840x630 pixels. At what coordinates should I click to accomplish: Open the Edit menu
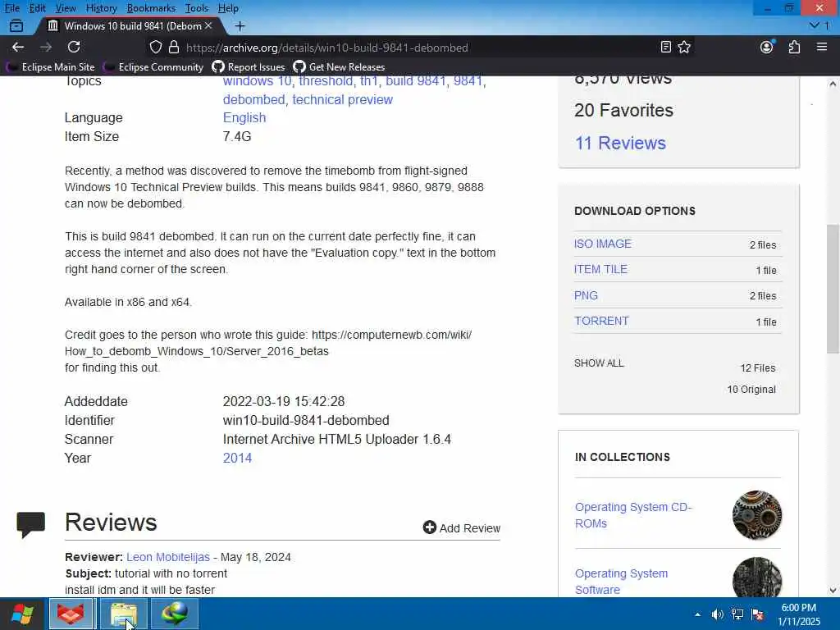[x=37, y=8]
